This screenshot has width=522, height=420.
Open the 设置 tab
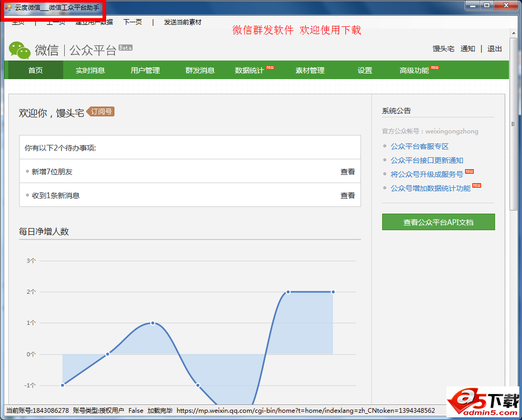[x=365, y=70]
